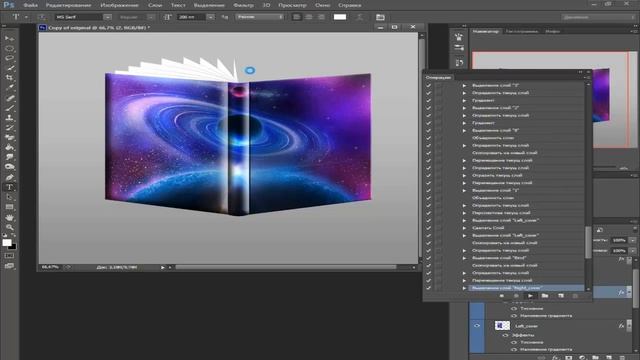
Task: Expand the "Сделать Слой" action step
Action: coord(464,228)
